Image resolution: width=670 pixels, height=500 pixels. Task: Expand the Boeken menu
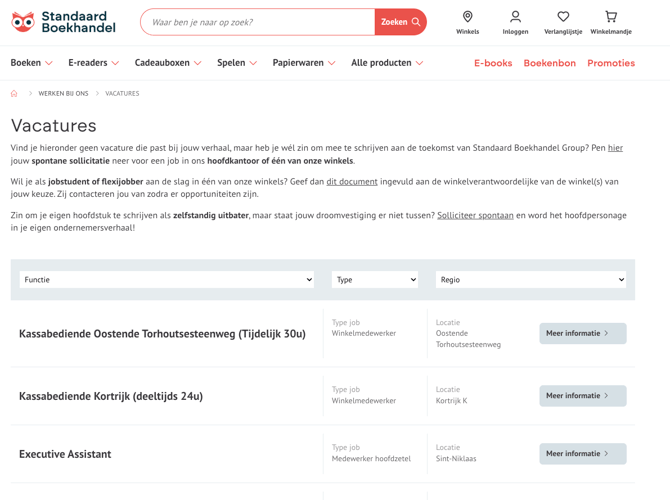(x=31, y=63)
